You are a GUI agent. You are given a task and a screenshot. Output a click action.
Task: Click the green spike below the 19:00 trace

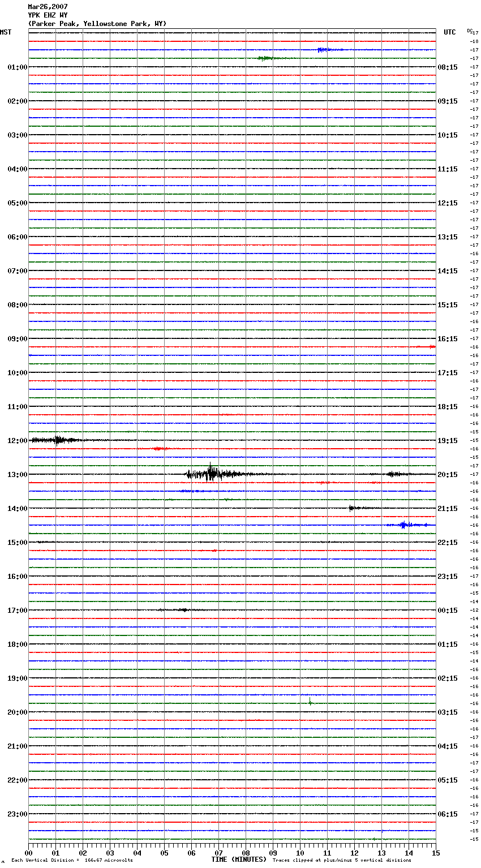tap(310, 702)
